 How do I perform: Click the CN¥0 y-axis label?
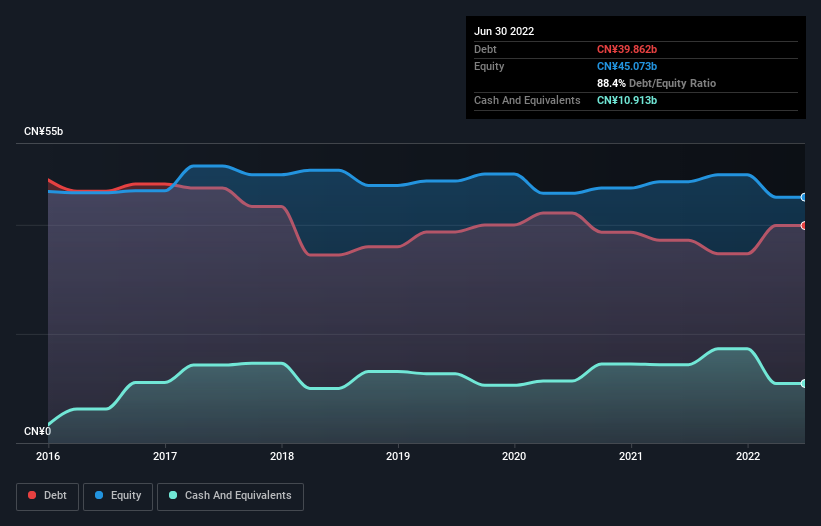(38, 431)
